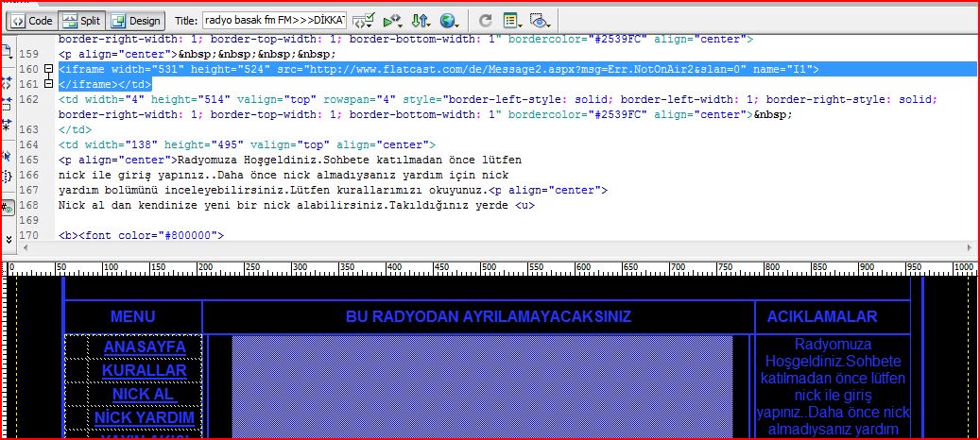The width and height of the screenshot is (980, 440).
Task: Open the View Options icon menu
Action: 512,21
